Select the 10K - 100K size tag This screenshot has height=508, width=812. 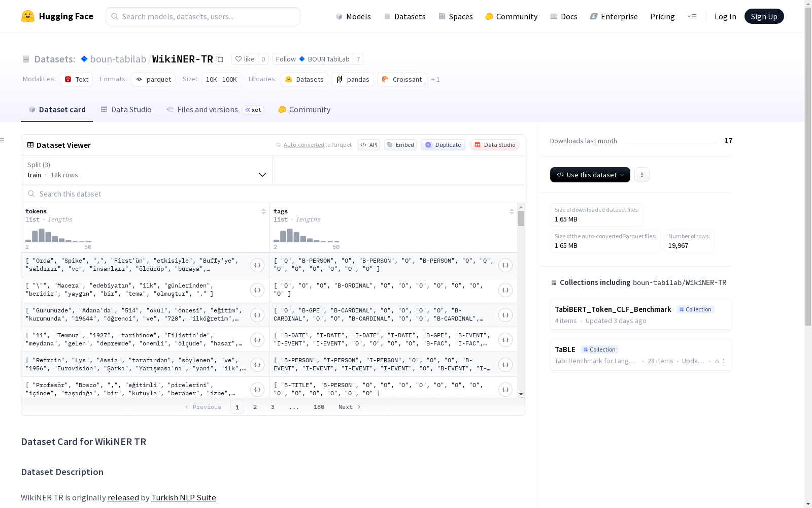[221, 79]
